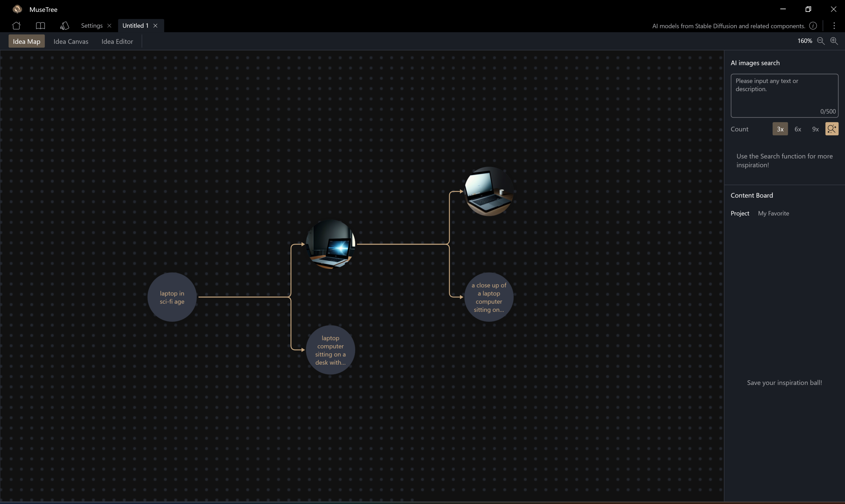845x504 pixels.
Task: Switch to the Idea Editor view
Action: [117, 42]
